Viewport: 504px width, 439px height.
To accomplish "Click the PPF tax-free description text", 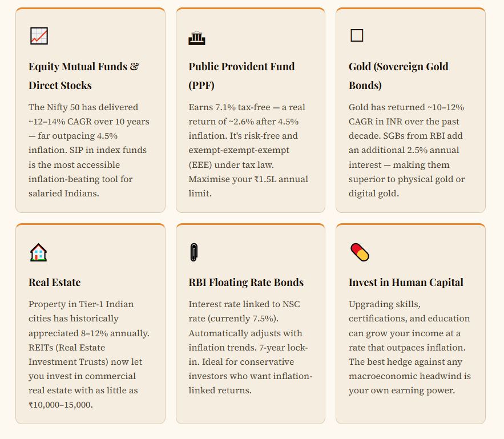I will pos(249,150).
